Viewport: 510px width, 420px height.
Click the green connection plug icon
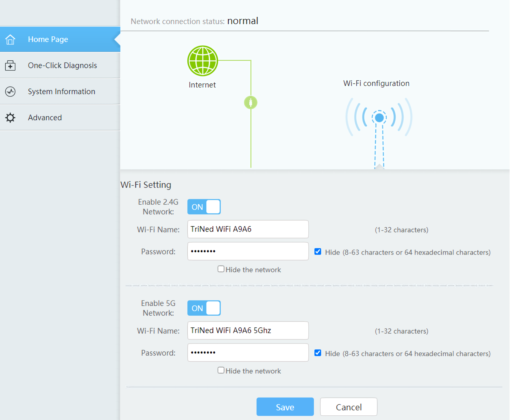(251, 103)
